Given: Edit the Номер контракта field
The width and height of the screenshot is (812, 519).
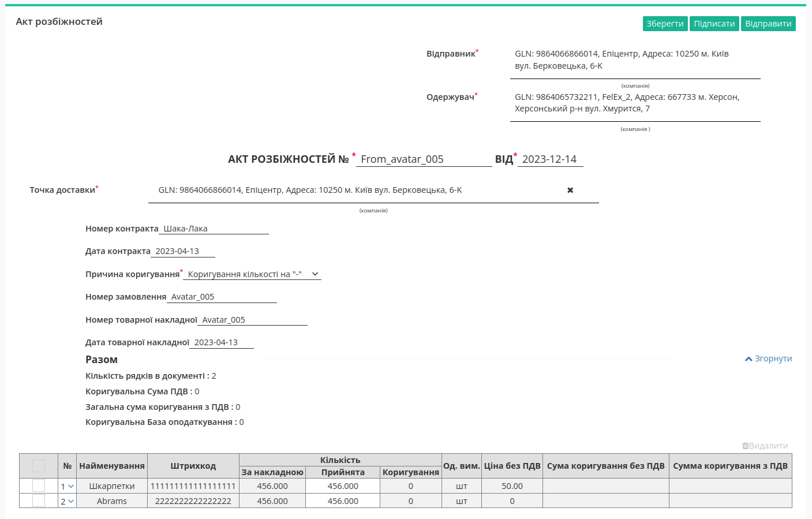Looking at the screenshot, I should (214, 229).
